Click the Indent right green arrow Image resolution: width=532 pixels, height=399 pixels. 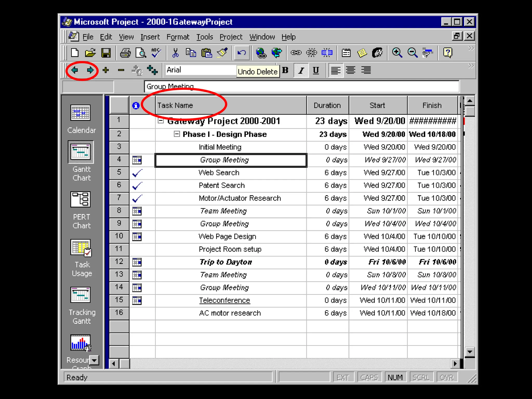(x=90, y=70)
